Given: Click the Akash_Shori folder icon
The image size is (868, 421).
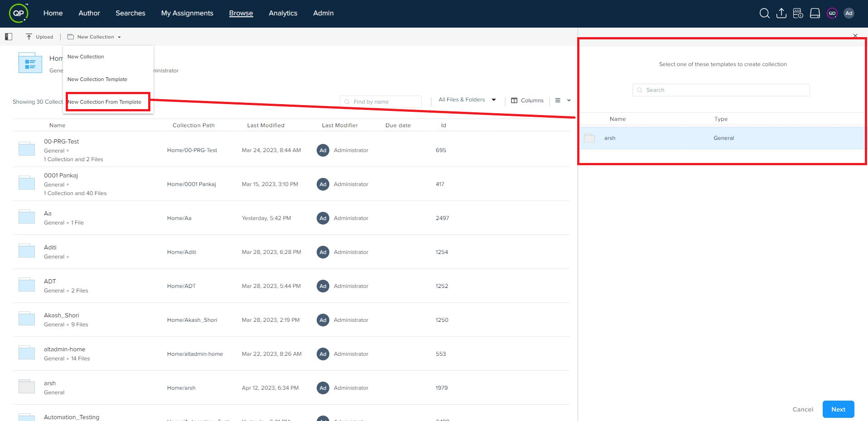Looking at the screenshot, I should pos(27,319).
